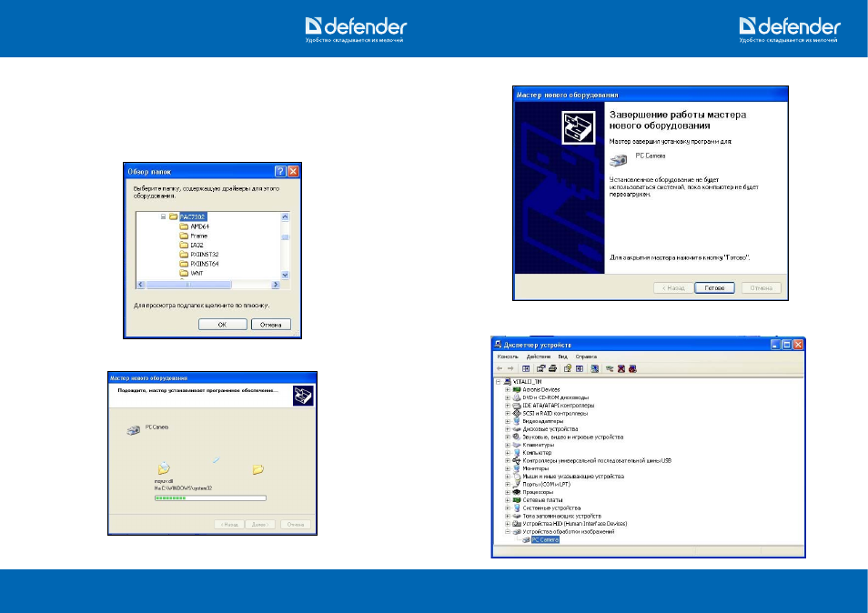Expand Звуковые, видео и игровые устройства

507,437
